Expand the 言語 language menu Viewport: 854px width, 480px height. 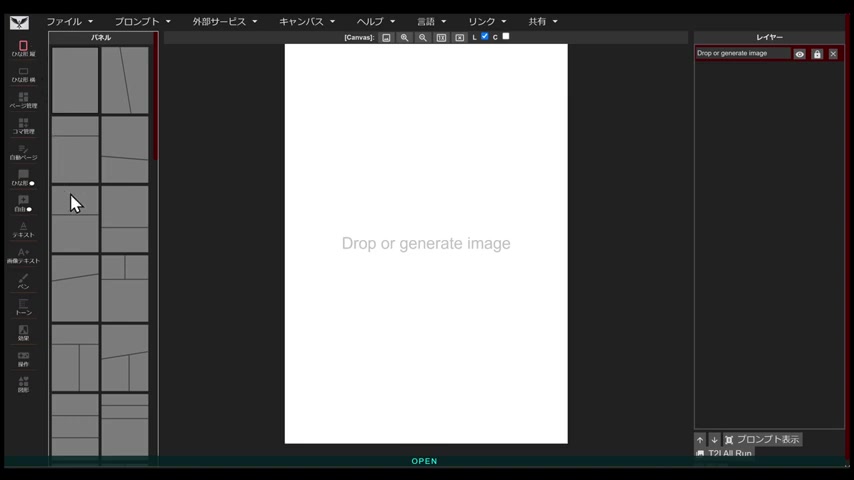pyautogui.click(x=431, y=21)
